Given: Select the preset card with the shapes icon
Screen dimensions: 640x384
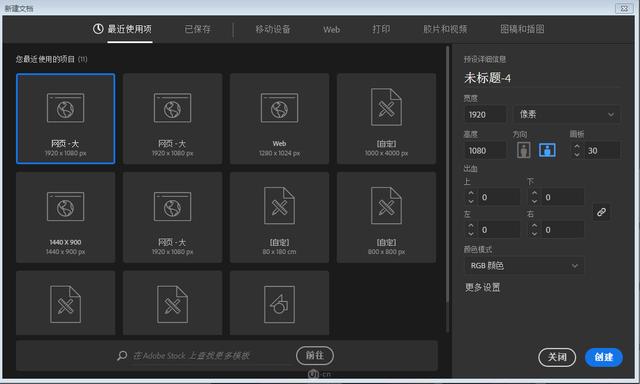Looking at the screenshot, I should tap(279, 303).
